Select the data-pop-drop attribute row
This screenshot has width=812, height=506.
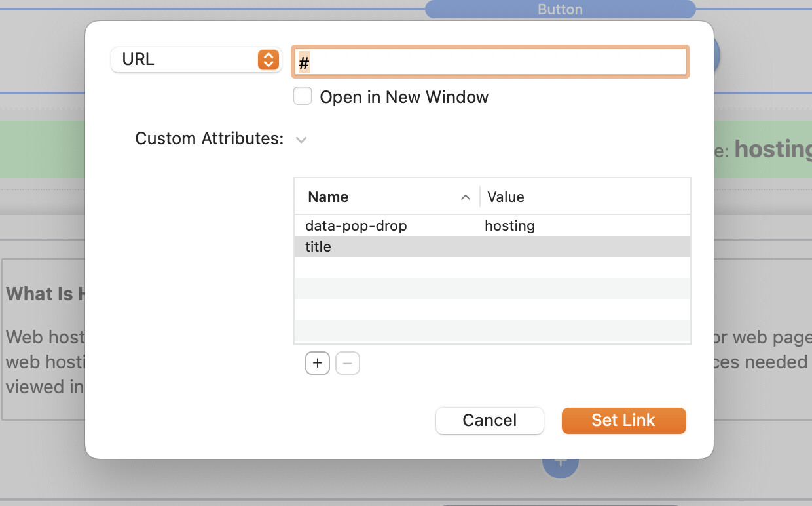pyautogui.click(x=492, y=225)
